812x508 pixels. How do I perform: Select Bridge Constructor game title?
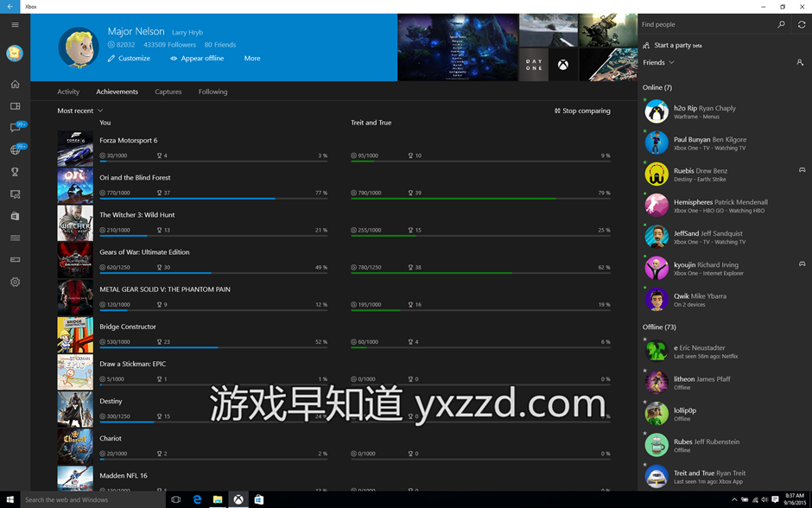click(x=127, y=327)
